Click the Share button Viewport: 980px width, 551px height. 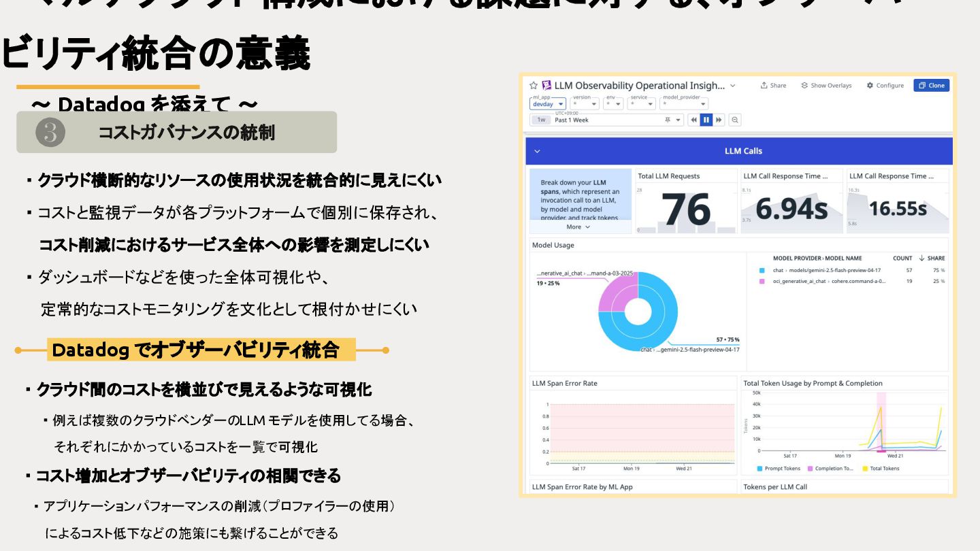pos(773,86)
